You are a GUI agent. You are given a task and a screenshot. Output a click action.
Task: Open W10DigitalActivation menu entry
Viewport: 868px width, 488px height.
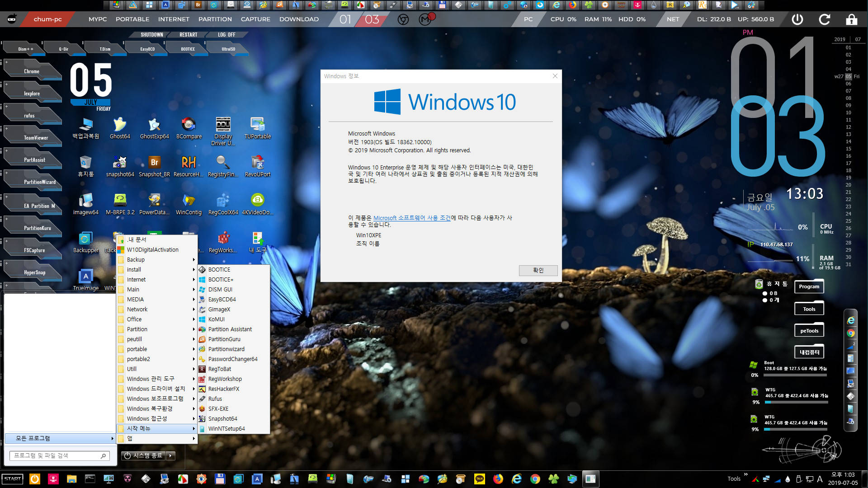(157, 250)
